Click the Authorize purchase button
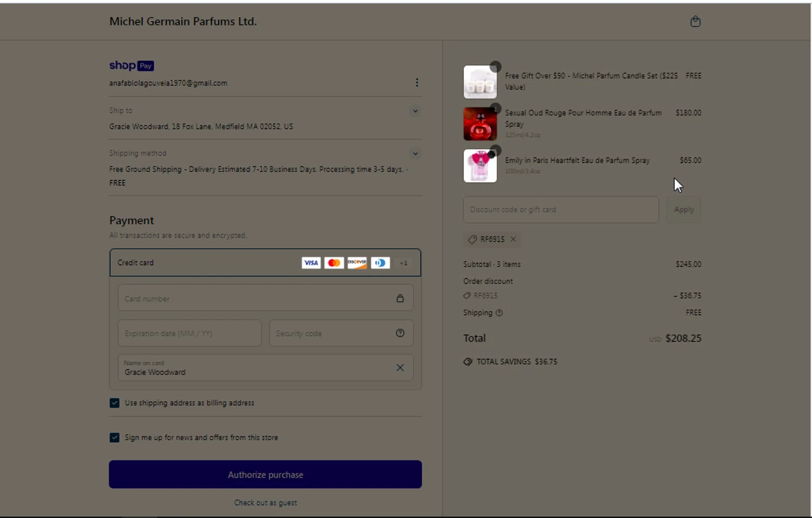 pyautogui.click(x=265, y=474)
